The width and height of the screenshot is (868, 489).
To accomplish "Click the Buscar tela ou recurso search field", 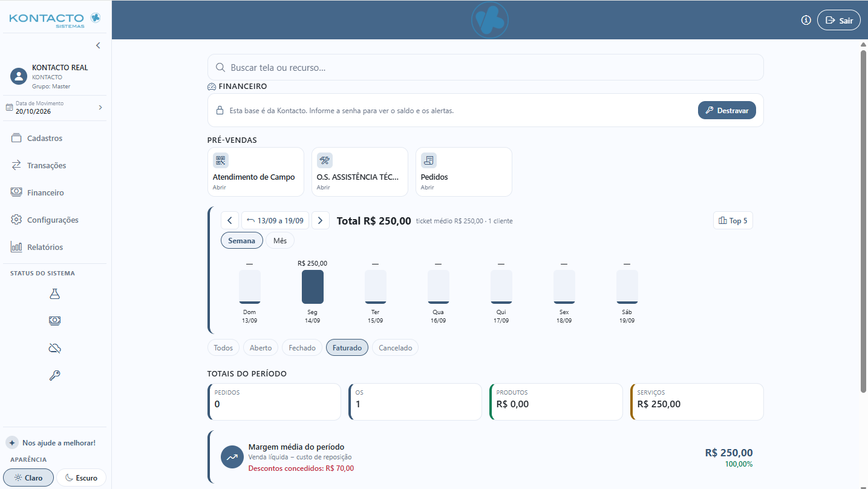I will pos(486,67).
